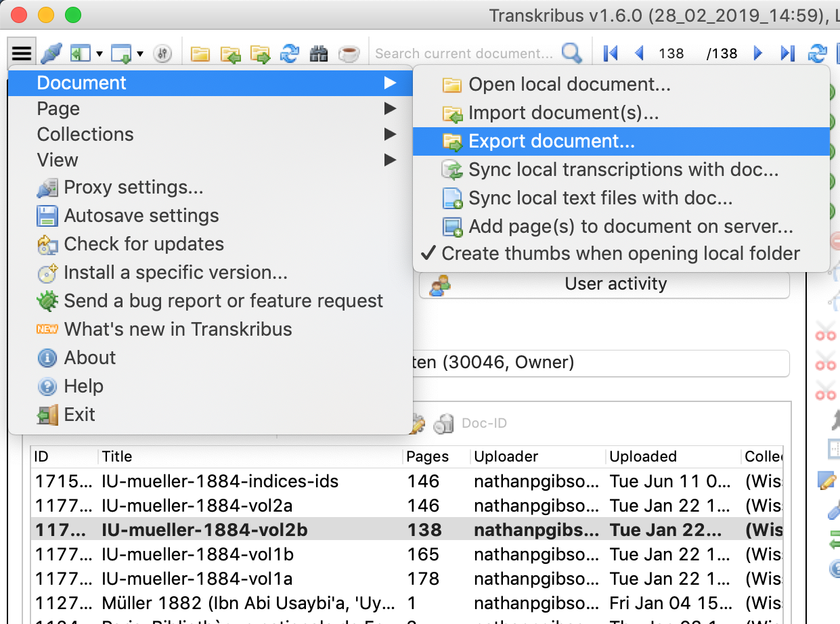Open the yellow Open folder toolbar icon

[x=200, y=52]
